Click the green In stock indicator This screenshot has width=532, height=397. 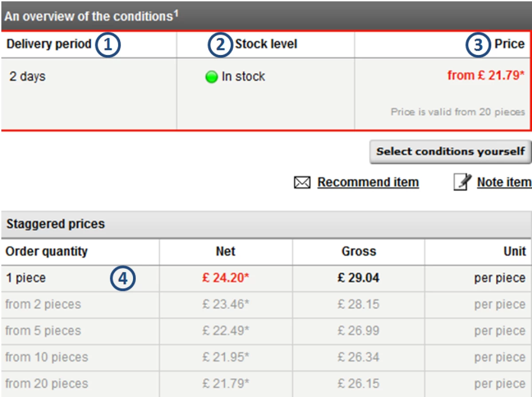pos(211,77)
